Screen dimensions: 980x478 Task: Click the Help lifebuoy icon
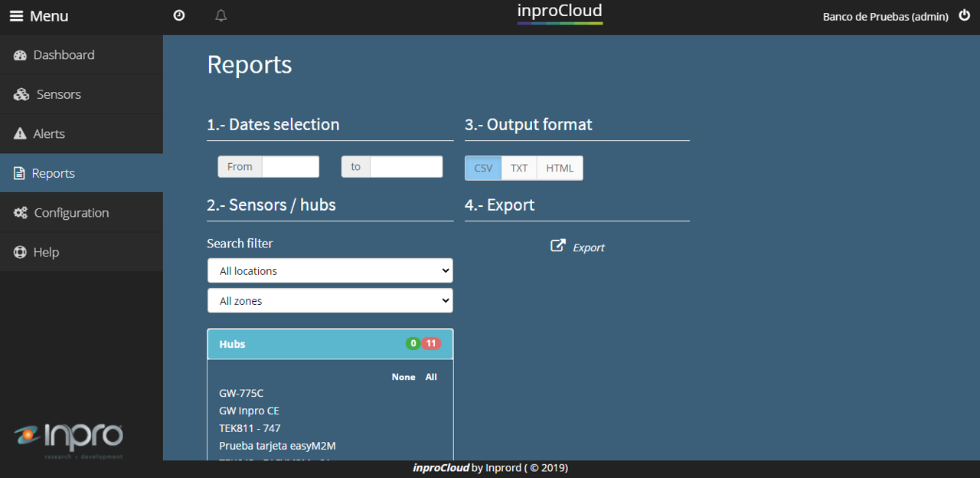(x=20, y=252)
